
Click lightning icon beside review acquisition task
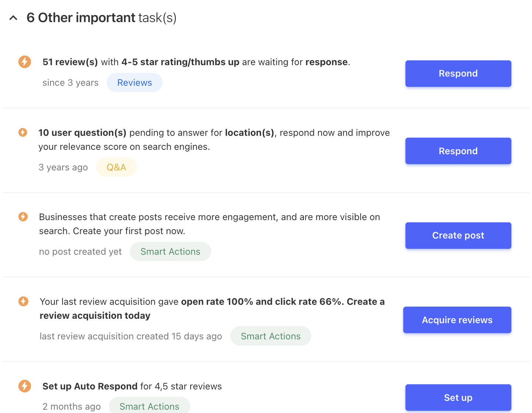pos(23,301)
